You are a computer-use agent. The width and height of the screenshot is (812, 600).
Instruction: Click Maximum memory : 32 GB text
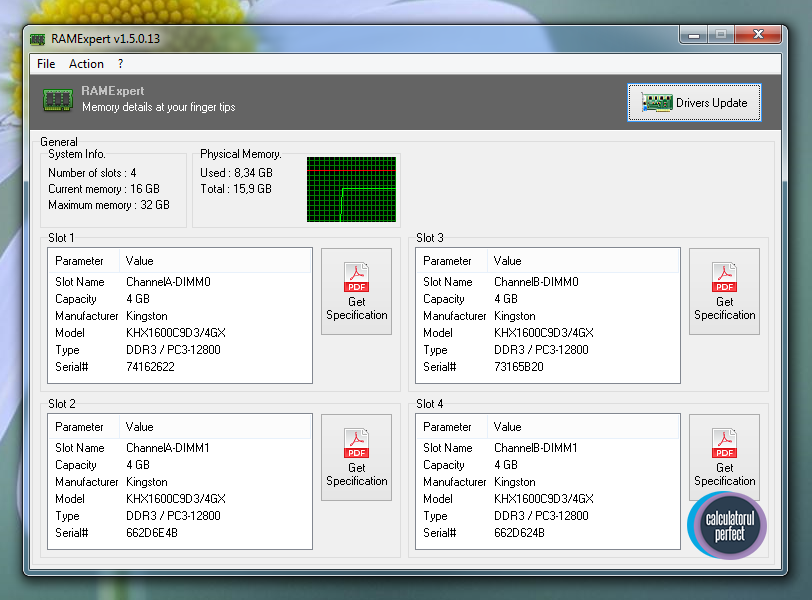click(109, 205)
